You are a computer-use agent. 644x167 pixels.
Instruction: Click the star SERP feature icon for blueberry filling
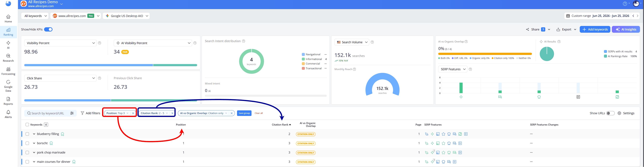tap(443, 134)
